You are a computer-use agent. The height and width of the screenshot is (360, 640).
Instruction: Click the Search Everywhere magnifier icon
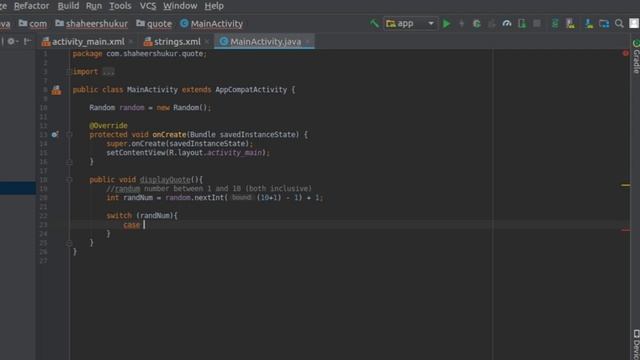tap(619, 24)
